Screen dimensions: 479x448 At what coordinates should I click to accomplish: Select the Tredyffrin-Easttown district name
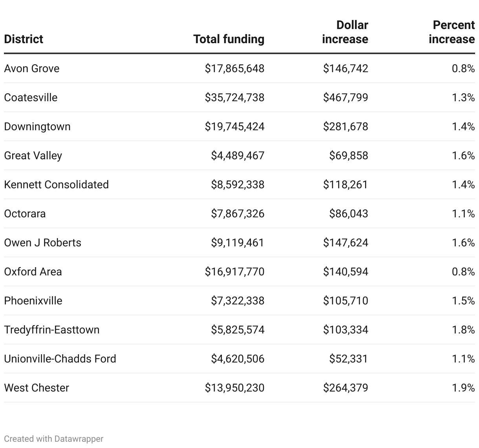[x=52, y=330]
